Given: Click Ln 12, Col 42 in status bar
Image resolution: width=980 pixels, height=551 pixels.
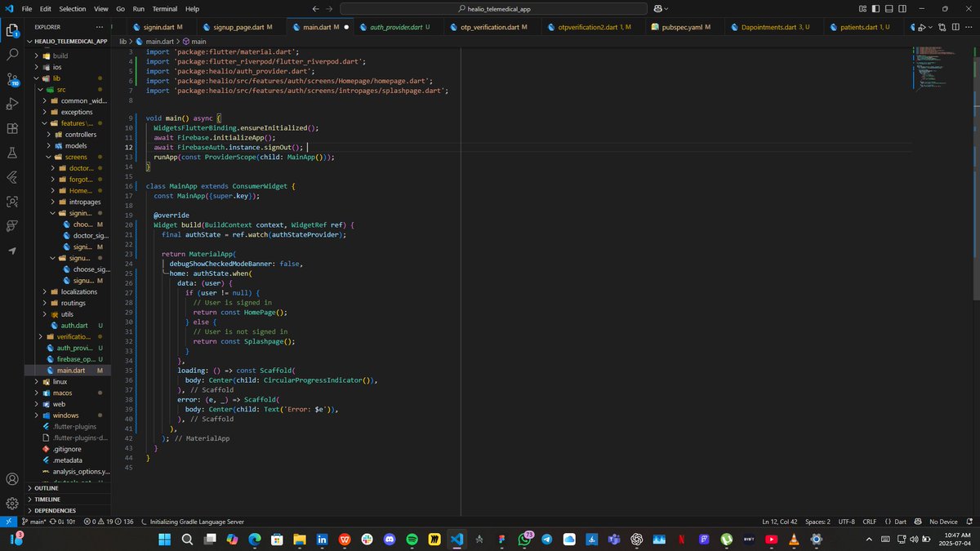Looking at the screenshot, I should [x=780, y=522].
